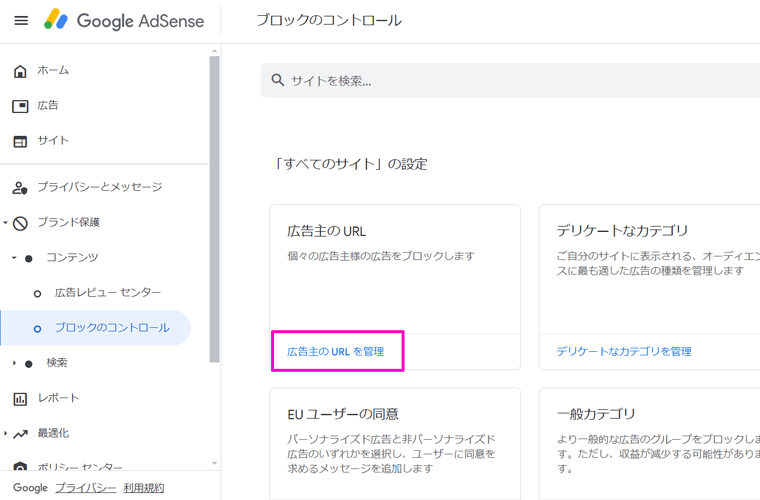Viewport: 760px width, 500px height.
Task: Click the Home house icon
Action: [x=20, y=71]
